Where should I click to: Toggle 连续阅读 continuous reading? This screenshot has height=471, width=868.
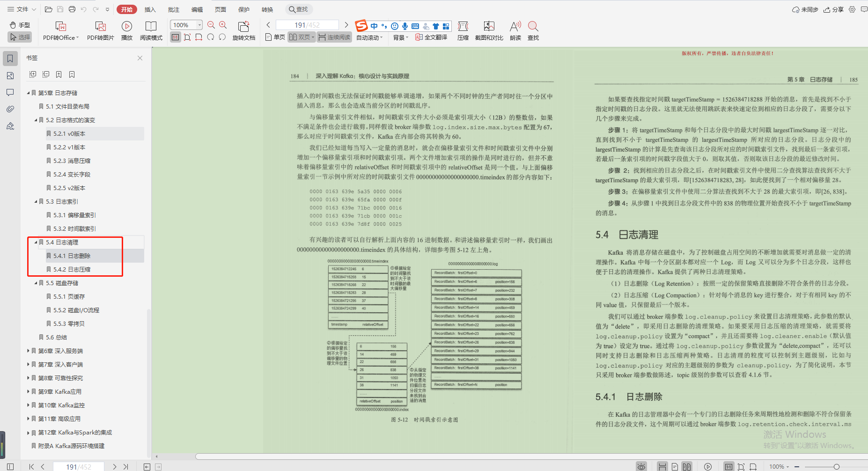(334, 37)
